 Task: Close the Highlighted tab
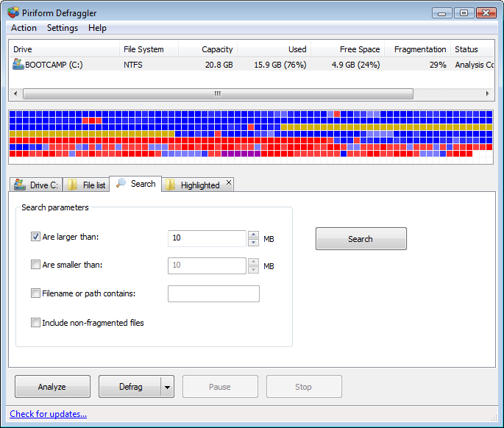[x=229, y=182]
